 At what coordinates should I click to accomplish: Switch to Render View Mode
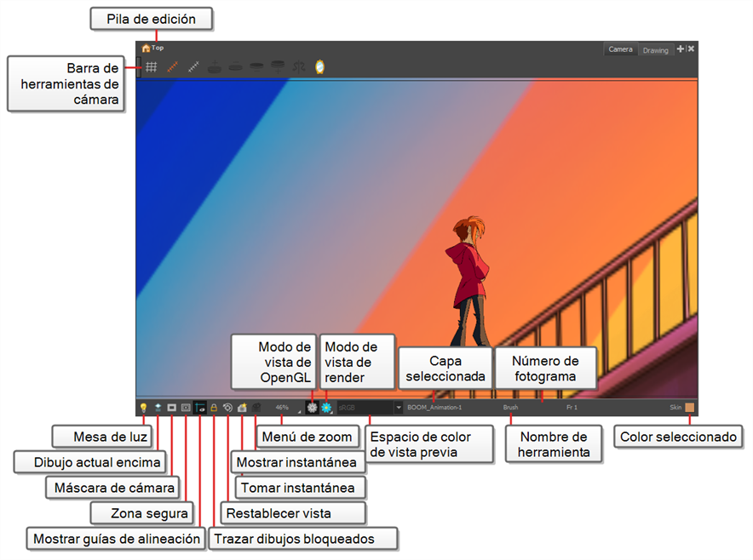point(326,408)
